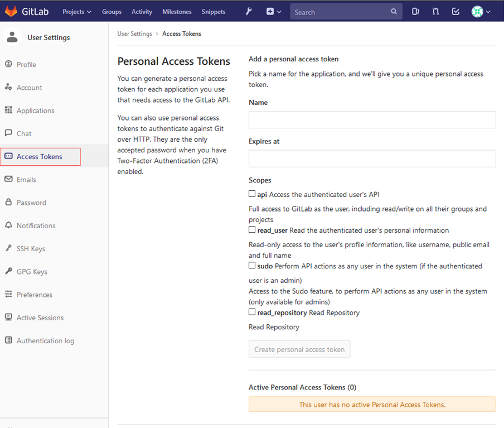Viewport: 504px width, 428px height.
Task: Click the GitLab wordmark text
Action: (x=35, y=12)
